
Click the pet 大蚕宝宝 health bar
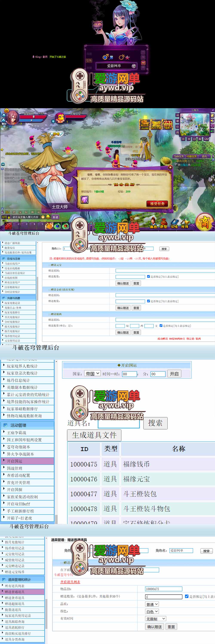coord(76,117)
